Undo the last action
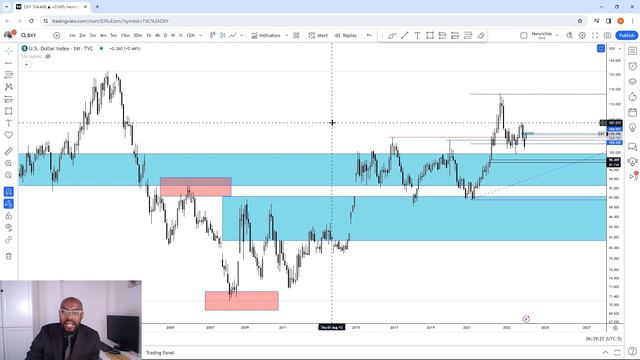The height and width of the screenshot is (360, 640). click(369, 36)
